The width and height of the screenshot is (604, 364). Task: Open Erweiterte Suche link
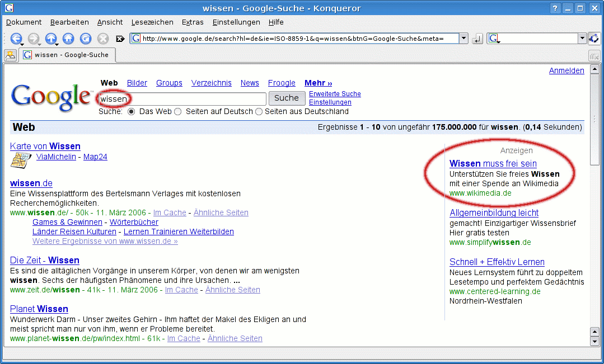[335, 94]
